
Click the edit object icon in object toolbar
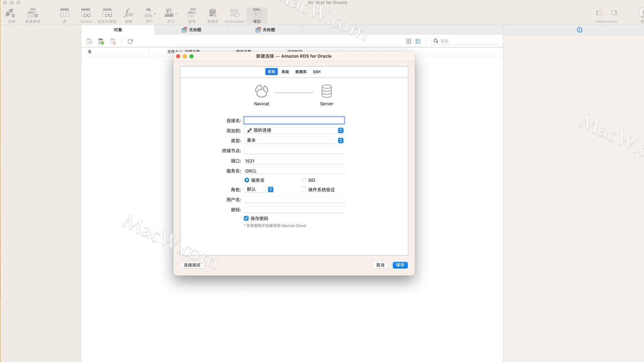click(x=89, y=42)
